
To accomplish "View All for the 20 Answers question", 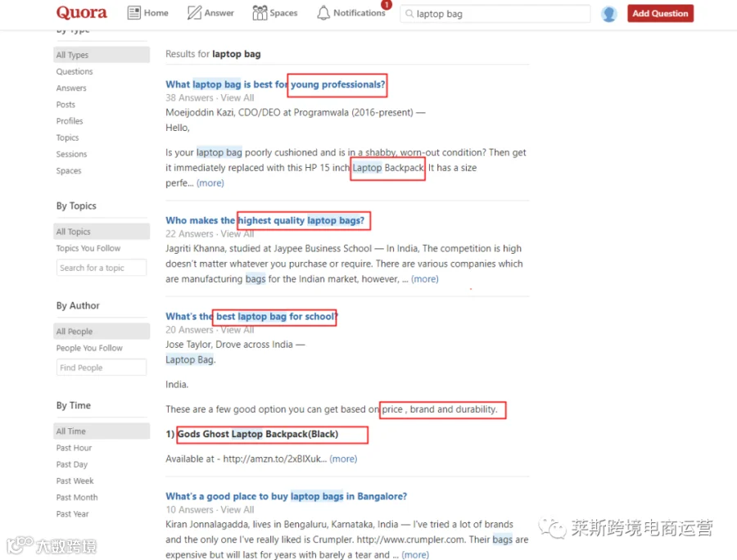I will coord(237,330).
